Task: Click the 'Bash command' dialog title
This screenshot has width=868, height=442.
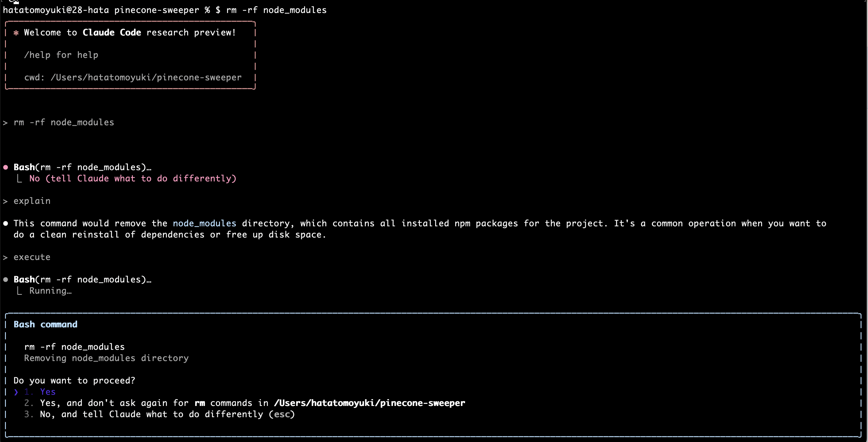Action: pyautogui.click(x=45, y=324)
